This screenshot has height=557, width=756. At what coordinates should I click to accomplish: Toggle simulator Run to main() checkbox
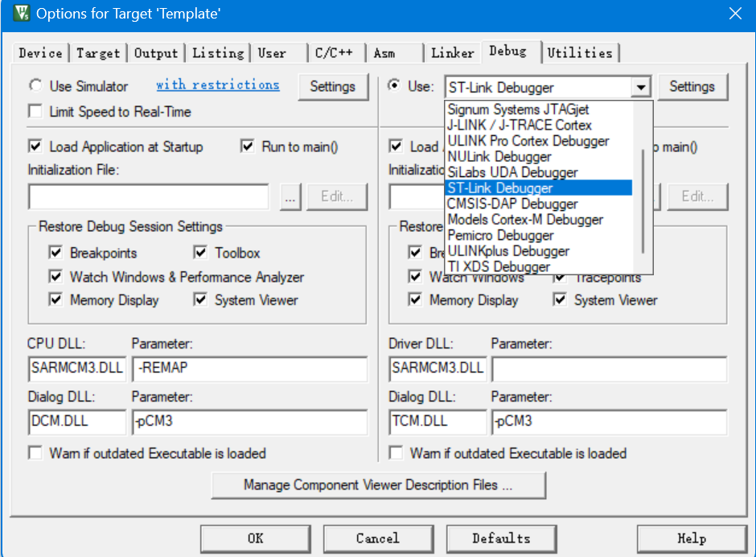248,146
